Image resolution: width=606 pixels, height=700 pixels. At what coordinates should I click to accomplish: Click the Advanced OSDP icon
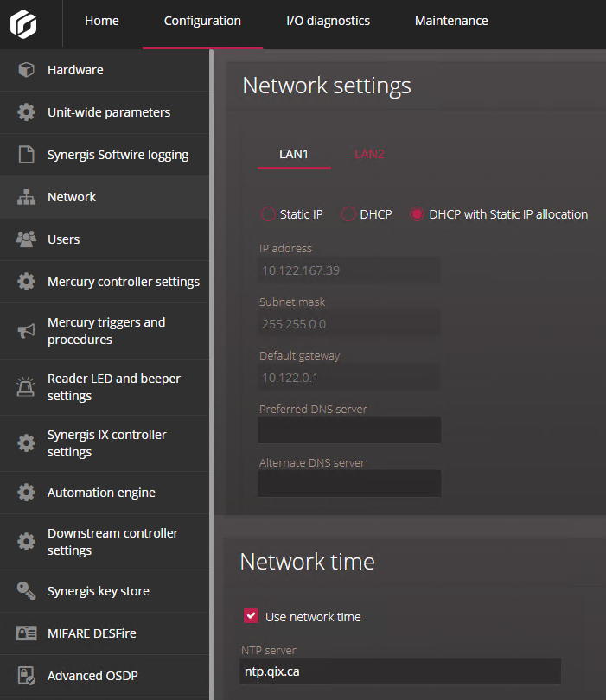point(24,676)
